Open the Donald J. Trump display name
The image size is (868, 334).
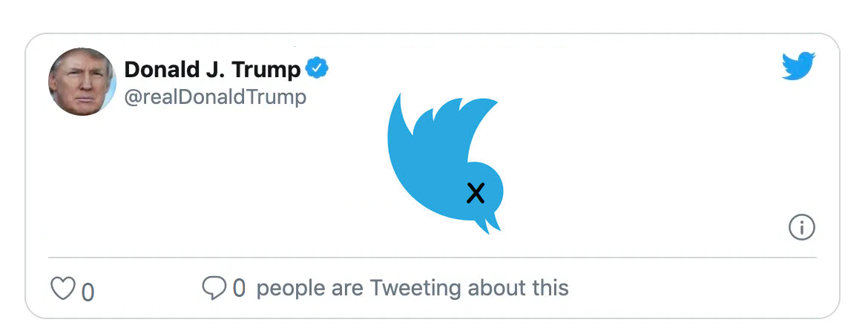212,70
